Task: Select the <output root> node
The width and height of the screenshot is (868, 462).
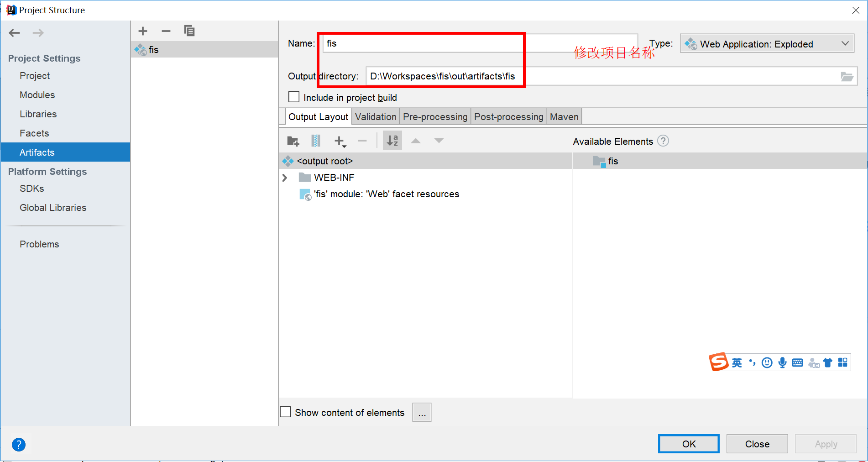Action: click(x=425, y=161)
